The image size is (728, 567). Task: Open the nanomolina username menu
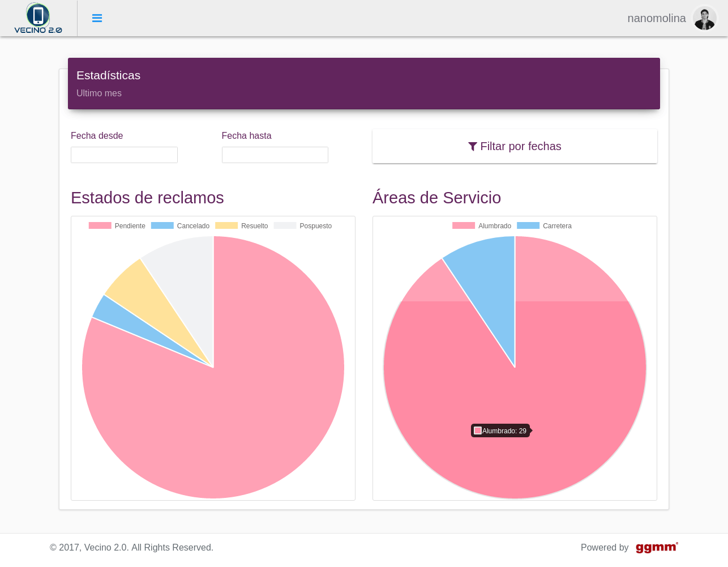click(656, 18)
